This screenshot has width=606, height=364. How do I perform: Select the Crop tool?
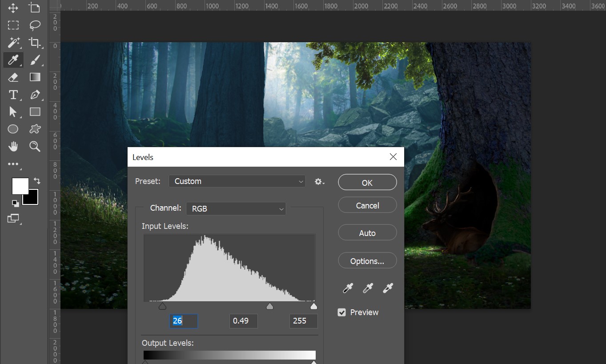coord(35,42)
